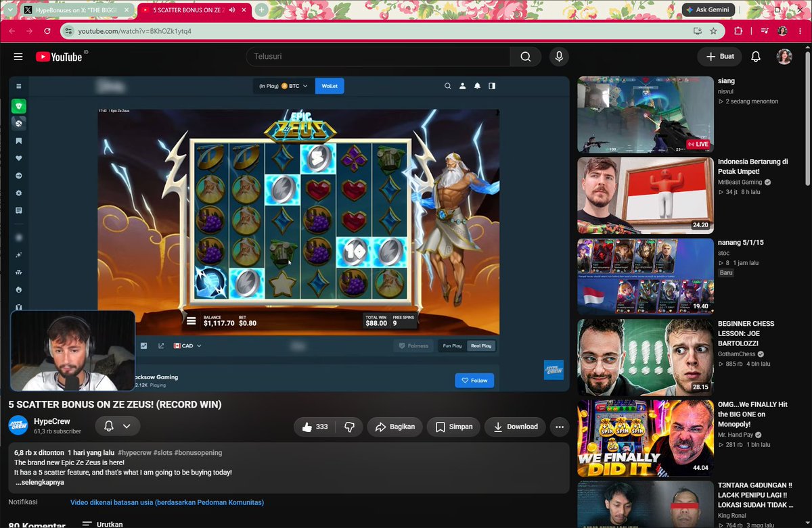Open Indonesia Bertarung di Petak Umpet thumbnail
This screenshot has width=812, height=528.
click(646, 195)
